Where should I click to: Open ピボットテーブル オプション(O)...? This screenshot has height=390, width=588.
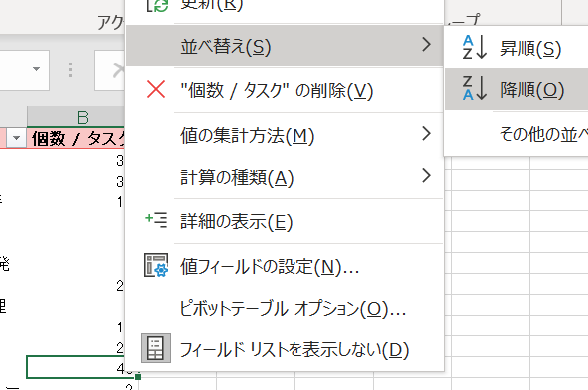[x=293, y=309]
